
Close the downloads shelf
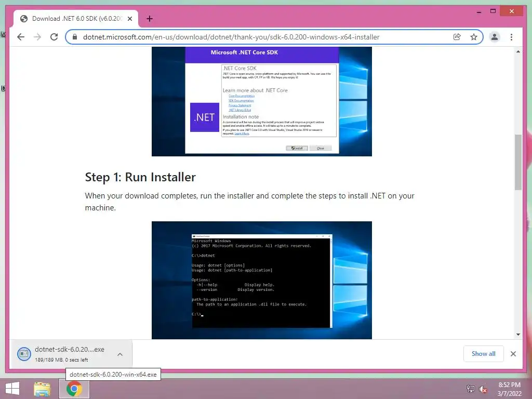513,353
